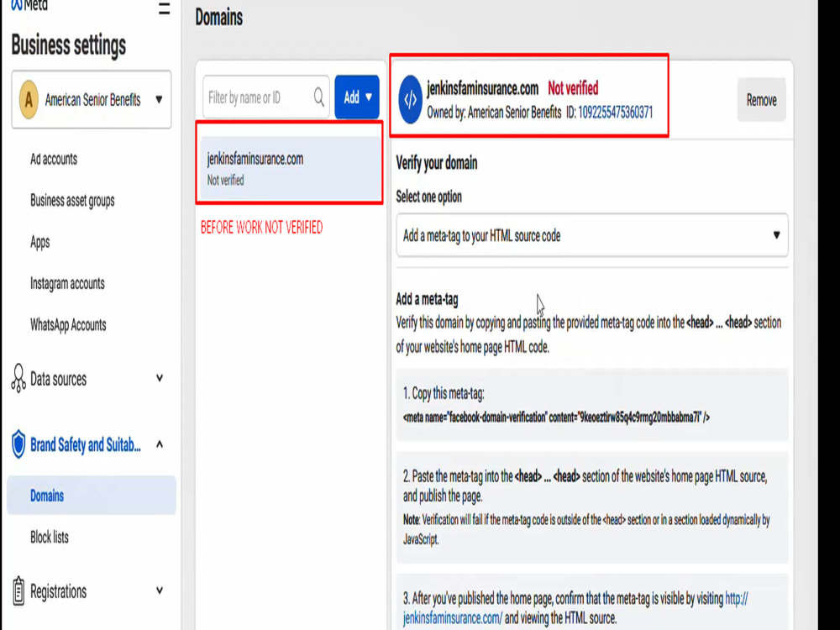Open the verification option dropdown
Viewport: 840px width, 630px height.
click(x=592, y=235)
